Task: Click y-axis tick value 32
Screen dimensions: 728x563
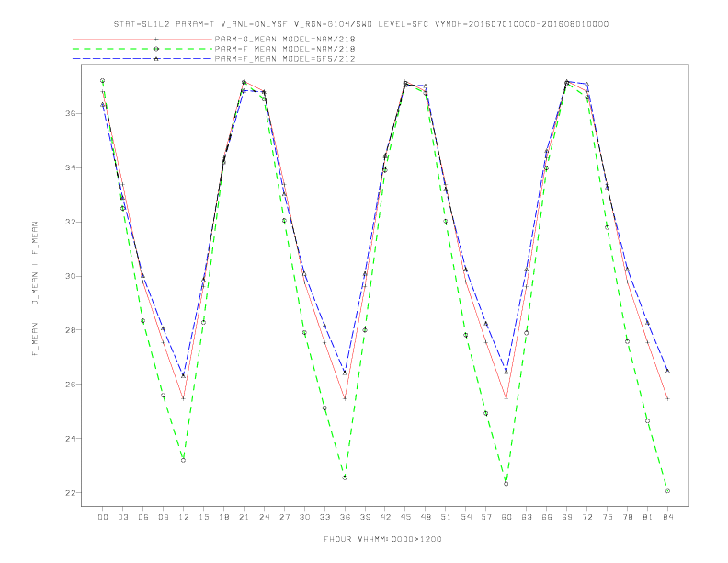Action: coord(71,222)
